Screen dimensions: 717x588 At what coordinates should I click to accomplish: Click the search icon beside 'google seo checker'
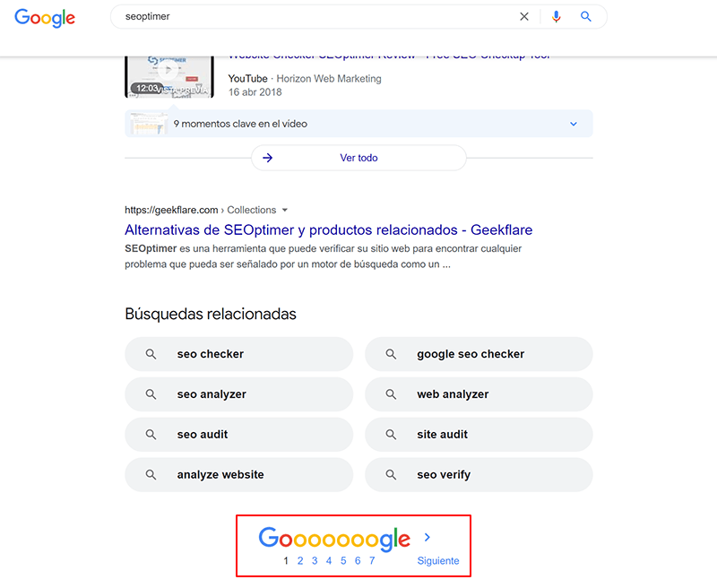tap(391, 354)
